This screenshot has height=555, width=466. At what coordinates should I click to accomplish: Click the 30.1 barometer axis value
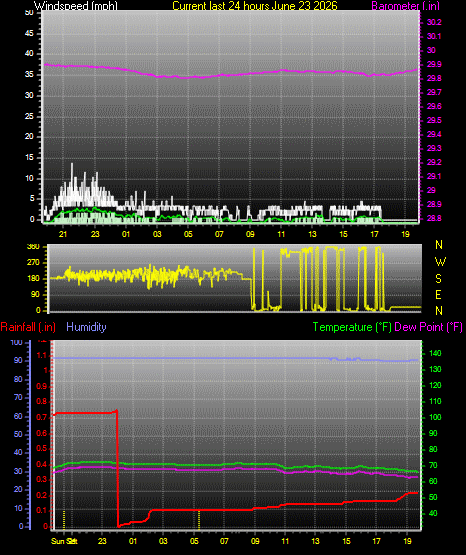(434, 36)
